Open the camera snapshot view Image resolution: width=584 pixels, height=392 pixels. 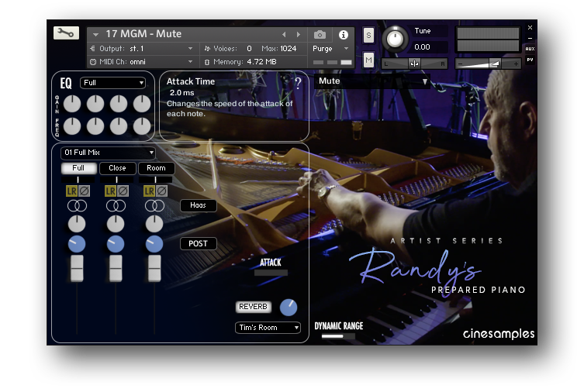pyautogui.click(x=320, y=35)
